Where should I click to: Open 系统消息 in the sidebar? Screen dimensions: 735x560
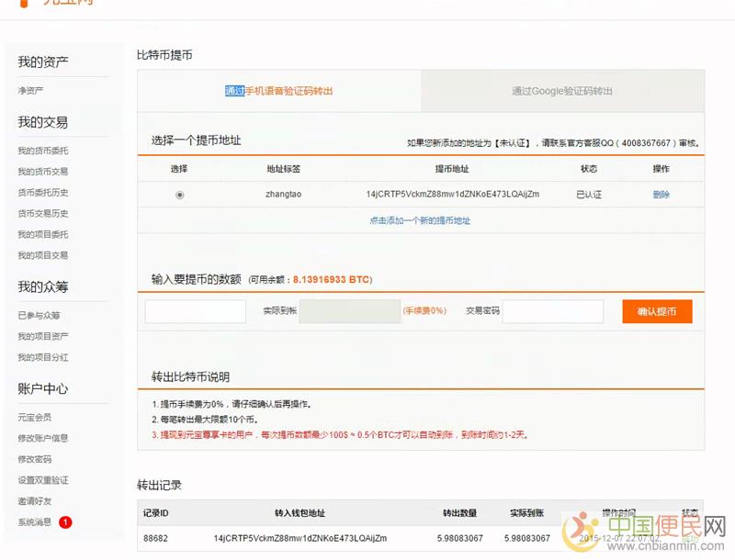[36, 522]
